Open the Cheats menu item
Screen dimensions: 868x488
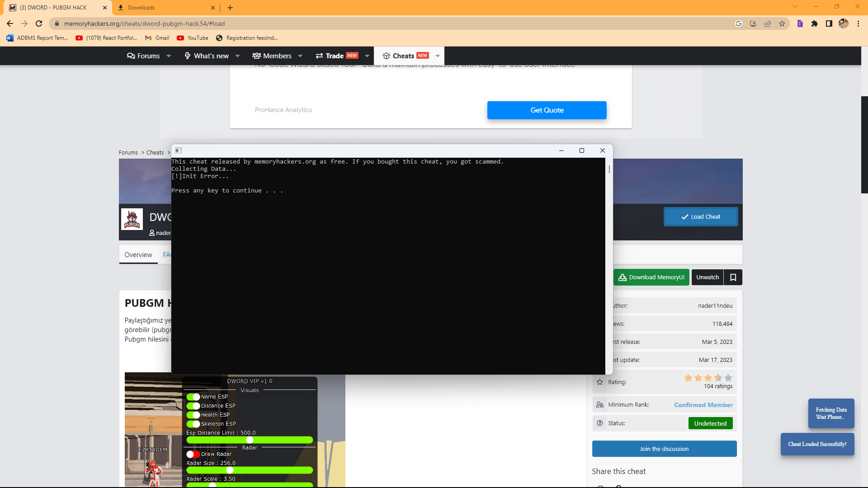pos(406,56)
